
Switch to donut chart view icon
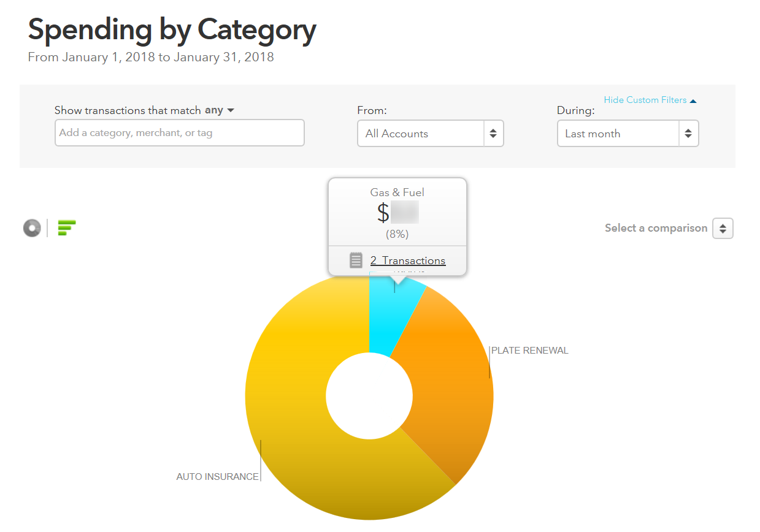click(x=32, y=228)
